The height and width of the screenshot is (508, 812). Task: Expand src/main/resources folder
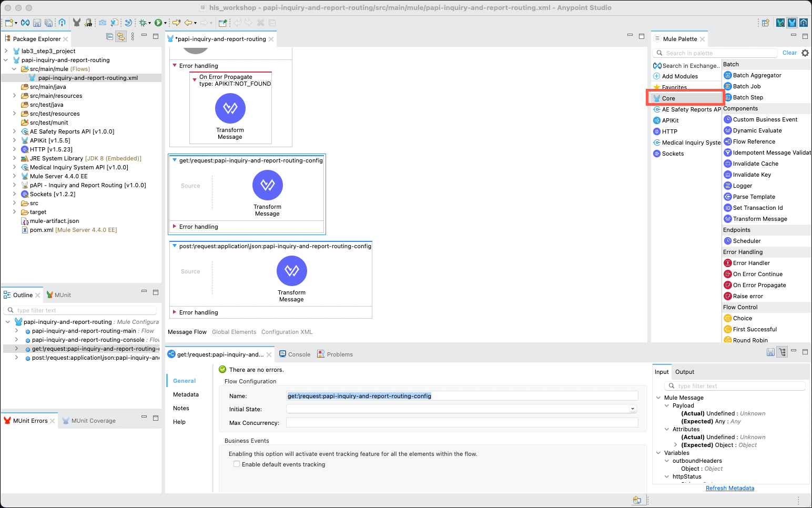14,96
